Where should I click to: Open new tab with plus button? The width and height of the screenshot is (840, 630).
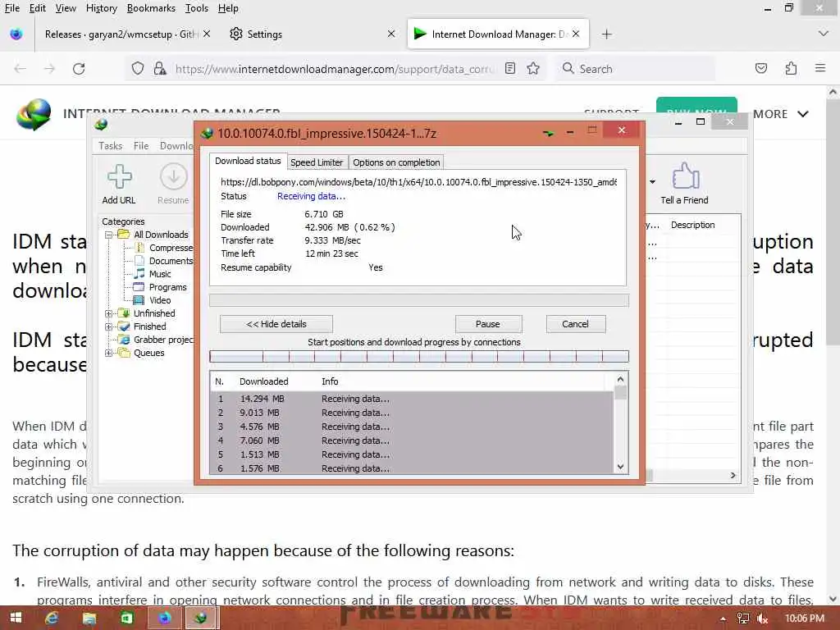[606, 34]
